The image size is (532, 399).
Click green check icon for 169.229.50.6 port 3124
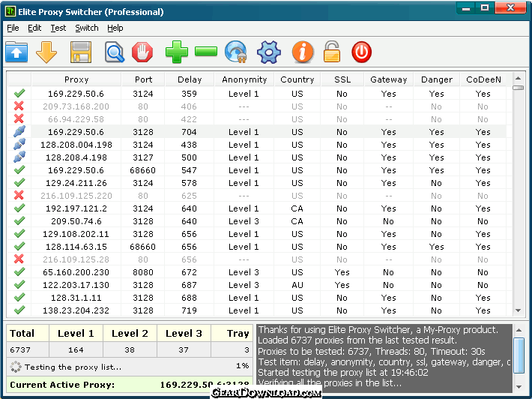click(x=19, y=93)
